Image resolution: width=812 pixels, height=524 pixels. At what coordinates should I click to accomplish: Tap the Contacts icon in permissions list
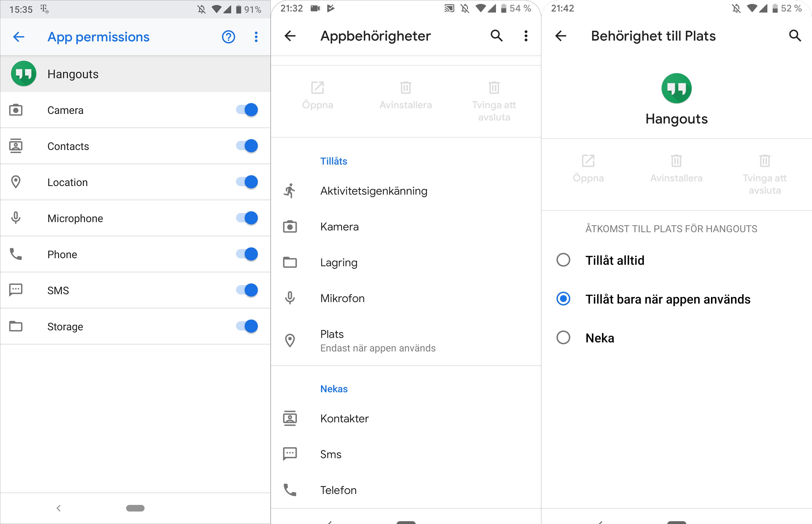pyautogui.click(x=16, y=146)
